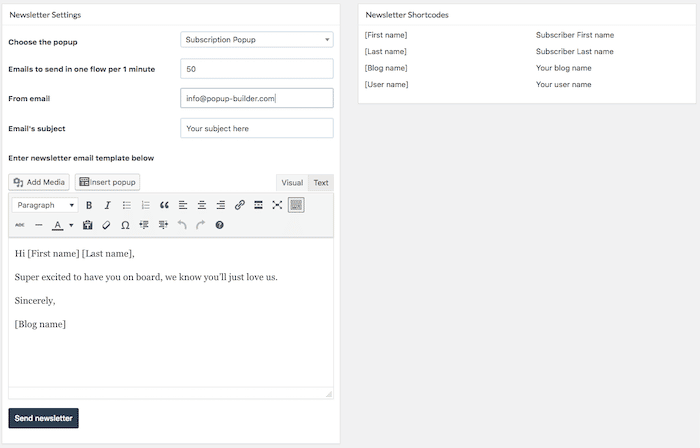Click the Newsletter Shortcodes panel title
The height and width of the screenshot is (448, 700).
[407, 15]
